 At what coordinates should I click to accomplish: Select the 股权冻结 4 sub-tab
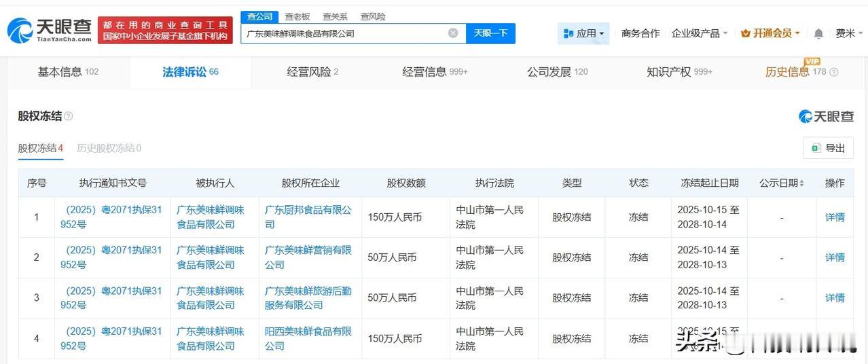(x=41, y=148)
